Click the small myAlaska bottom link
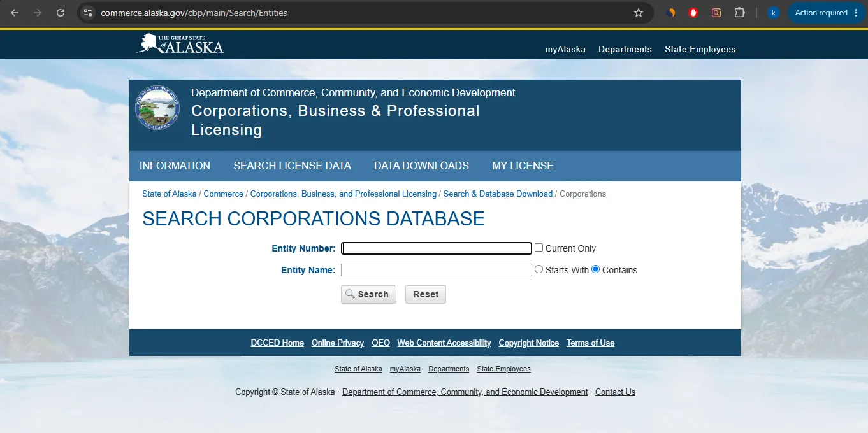Image resolution: width=868 pixels, height=433 pixels. coord(405,369)
